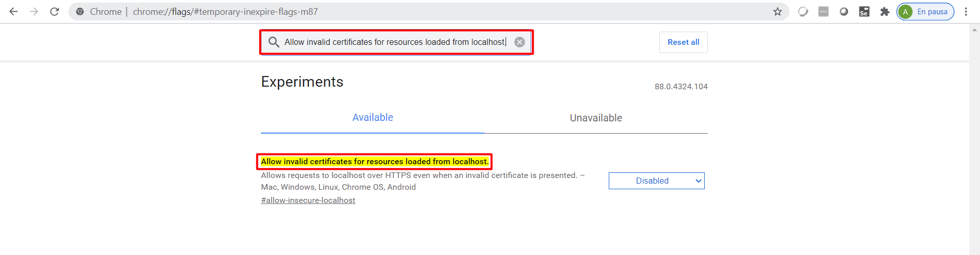Click the pexip extension icon
The height and width of the screenshot is (255, 980).
coord(823,12)
